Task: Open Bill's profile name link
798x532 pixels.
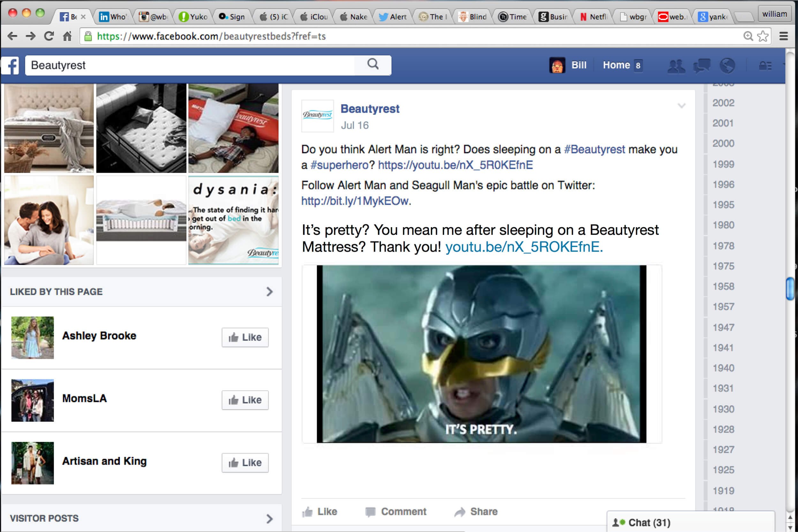Action: (579, 65)
